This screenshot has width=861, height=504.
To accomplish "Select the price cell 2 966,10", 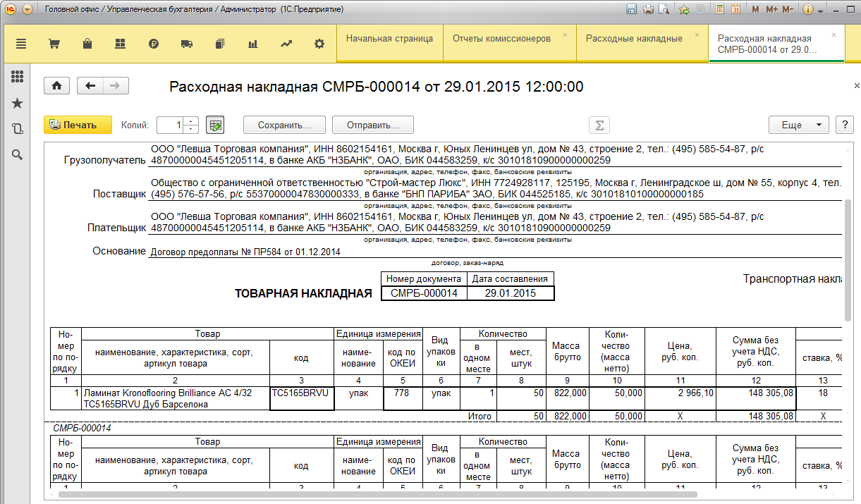I will 680,398.
